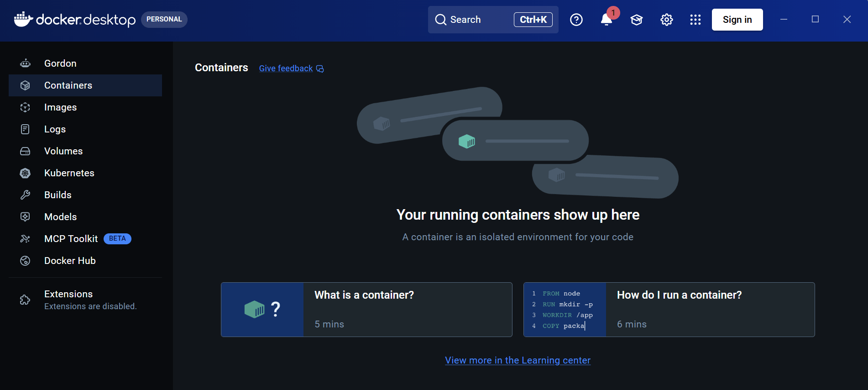This screenshot has width=868, height=390.
Task: Click the Sign in button
Action: coord(737,20)
